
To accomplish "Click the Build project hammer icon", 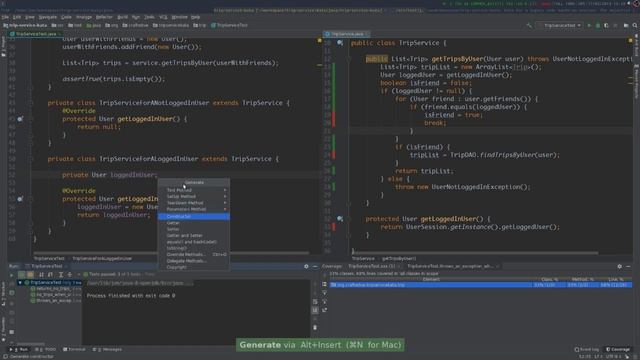I will (529, 25).
